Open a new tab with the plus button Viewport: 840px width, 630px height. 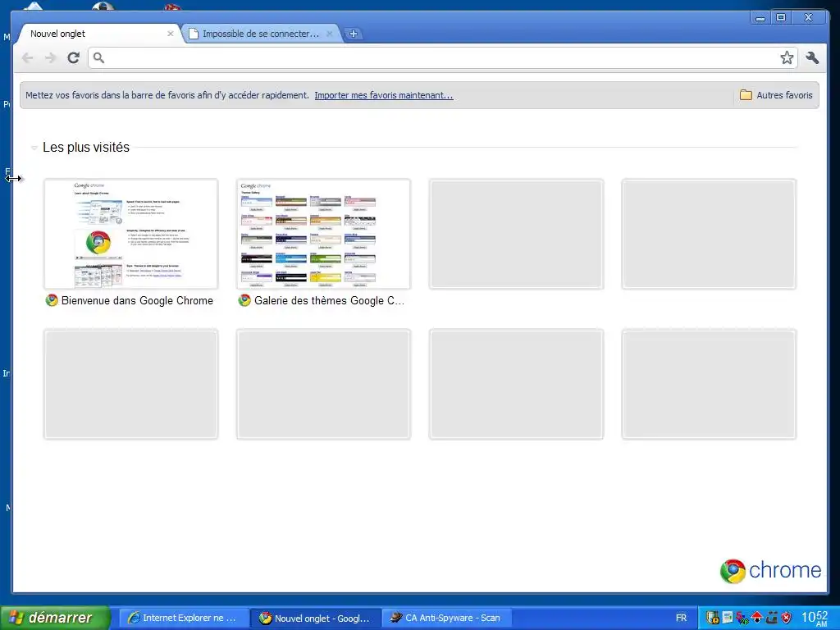[x=353, y=34]
